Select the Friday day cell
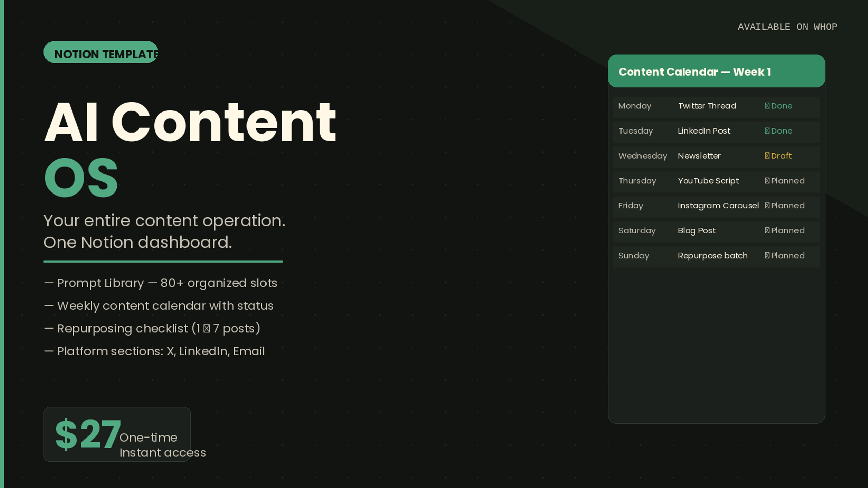This screenshot has height=488, width=868. tap(631, 206)
